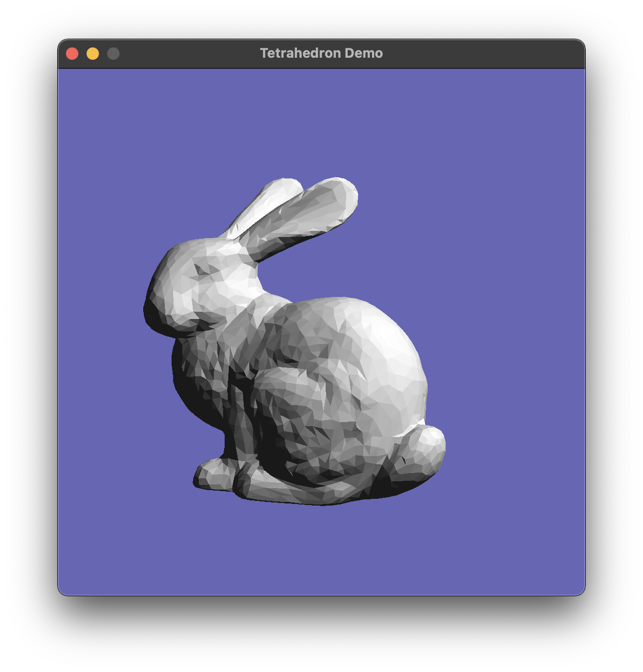Select the bunny's front paw
Viewport: 643px width, 672px height.
212,474
